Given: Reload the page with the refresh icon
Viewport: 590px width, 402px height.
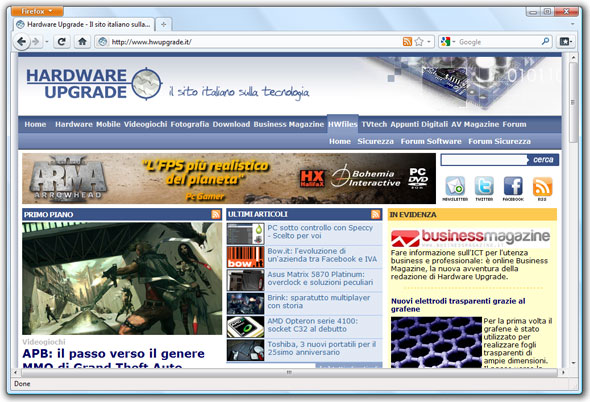Looking at the screenshot, I should coord(61,41).
